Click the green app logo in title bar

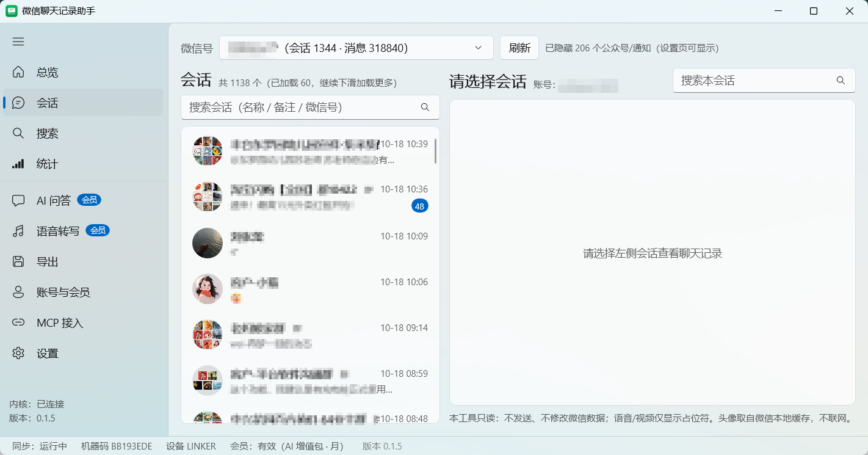pyautogui.click(x=12, y=11)
